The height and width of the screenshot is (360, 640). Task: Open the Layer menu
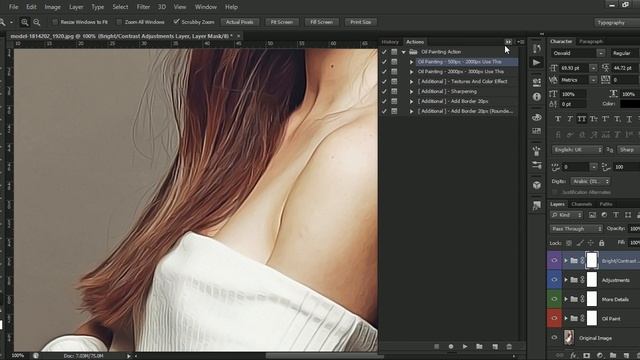(x=76, y=7)
